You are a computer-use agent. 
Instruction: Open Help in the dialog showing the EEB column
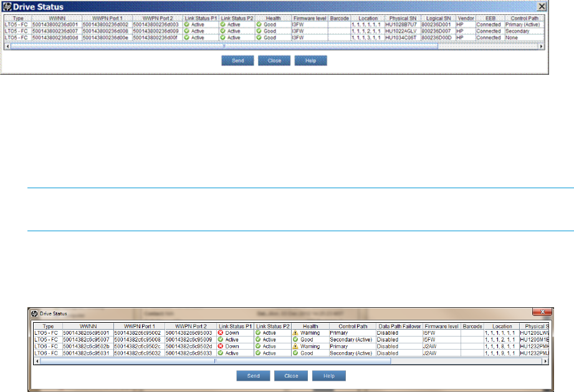(310, 61)
